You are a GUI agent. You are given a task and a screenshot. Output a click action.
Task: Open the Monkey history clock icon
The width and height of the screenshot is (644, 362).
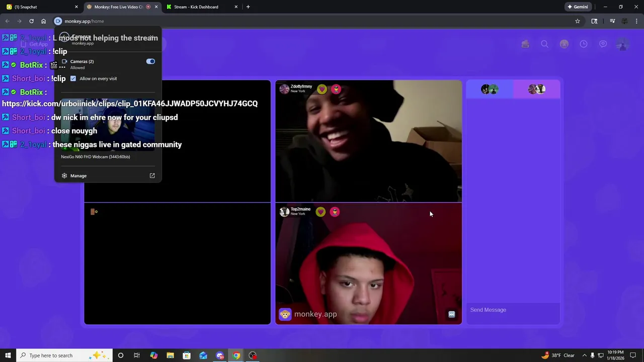point(584,44)
